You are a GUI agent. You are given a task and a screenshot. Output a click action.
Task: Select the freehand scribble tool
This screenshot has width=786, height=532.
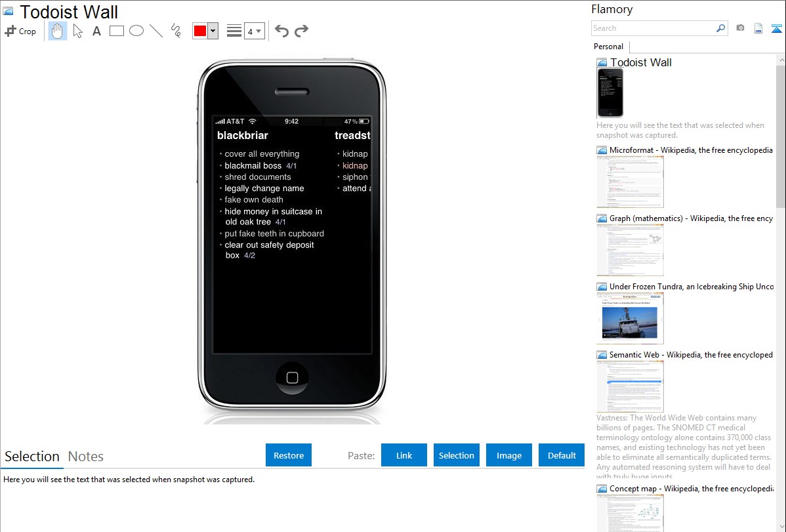[x=175, y=31]
